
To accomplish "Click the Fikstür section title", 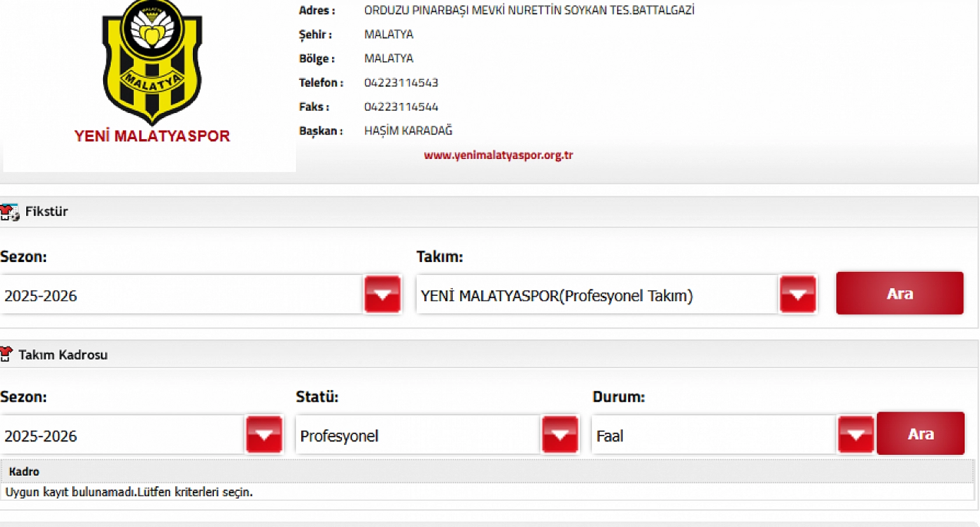I will 47,211.
